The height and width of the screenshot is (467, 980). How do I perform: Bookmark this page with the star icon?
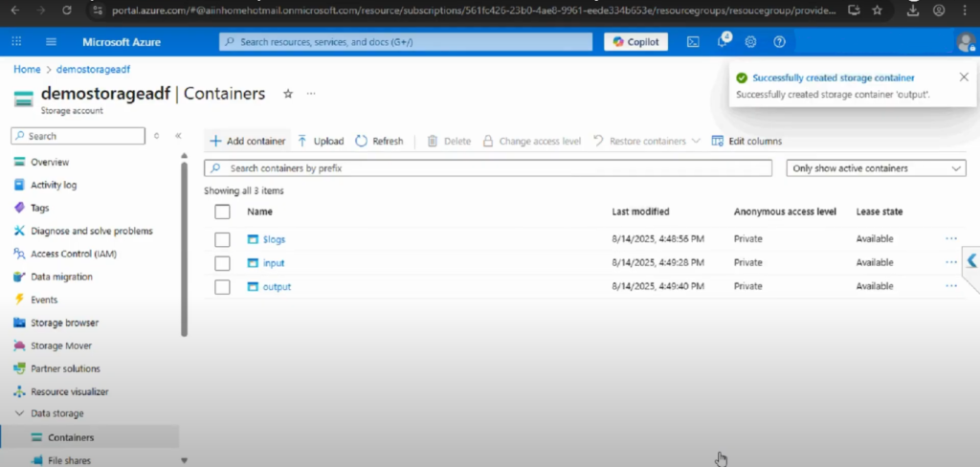pos(877,11)
